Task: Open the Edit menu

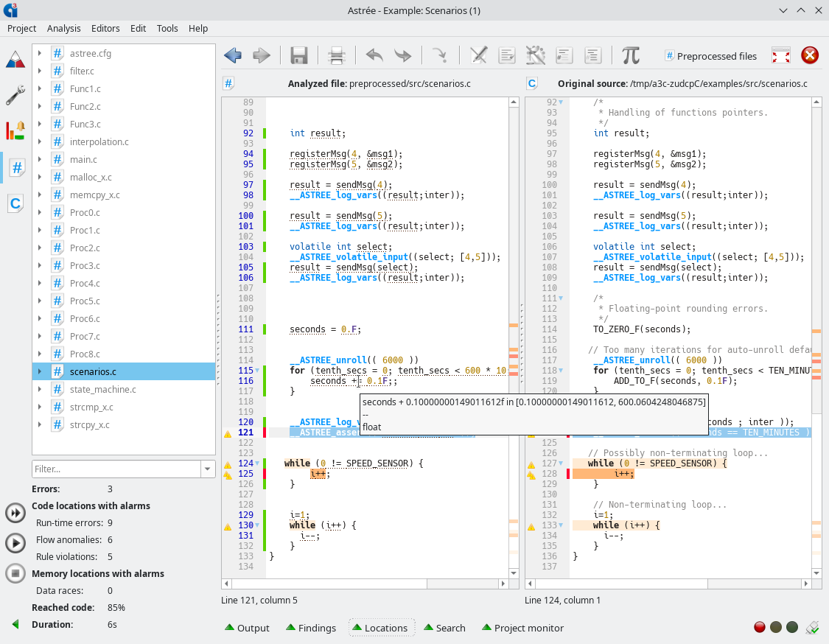Action: (138, 28)
